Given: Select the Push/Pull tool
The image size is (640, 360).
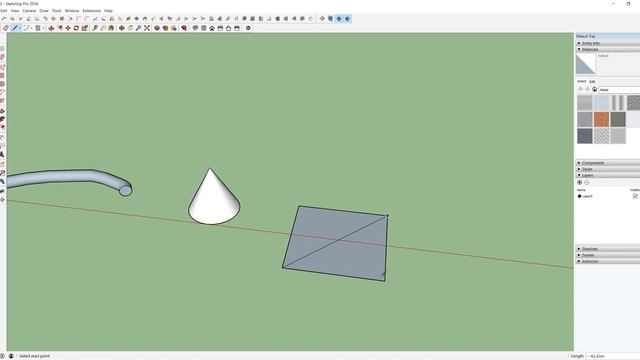Looking at the screenshot, I should click(x=51, y=28).
